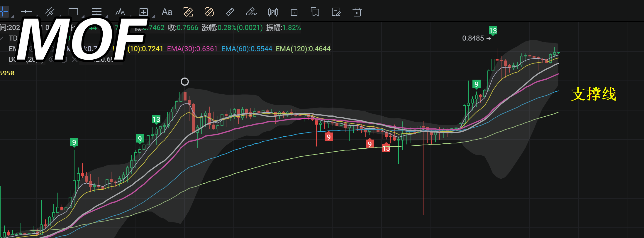The image size is (644, 238).
Task: Expand crosshair tool options arrow
Action: pyautogui.click(x=13, y=16)
